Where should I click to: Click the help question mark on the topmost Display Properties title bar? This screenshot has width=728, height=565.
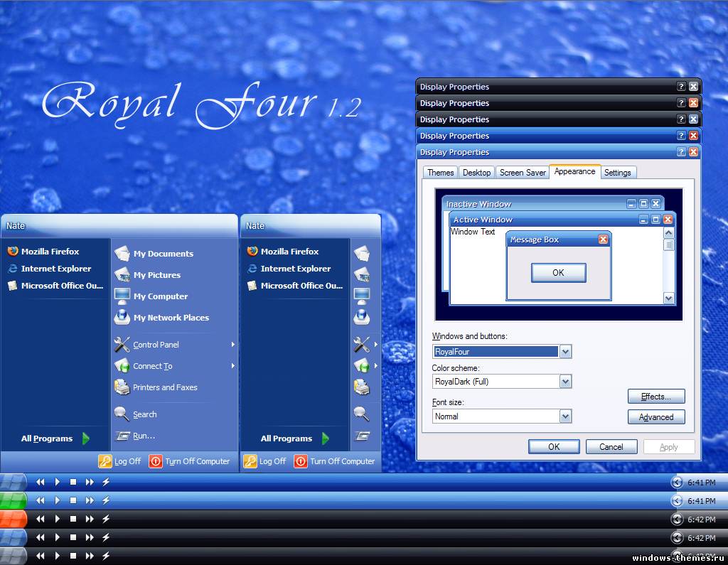click(680, 87)
